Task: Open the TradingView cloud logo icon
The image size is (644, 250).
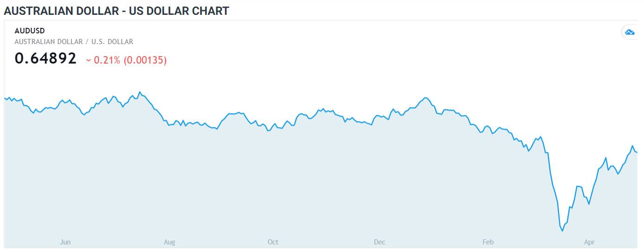Action: pyautogui.click(x=630, y=32)
